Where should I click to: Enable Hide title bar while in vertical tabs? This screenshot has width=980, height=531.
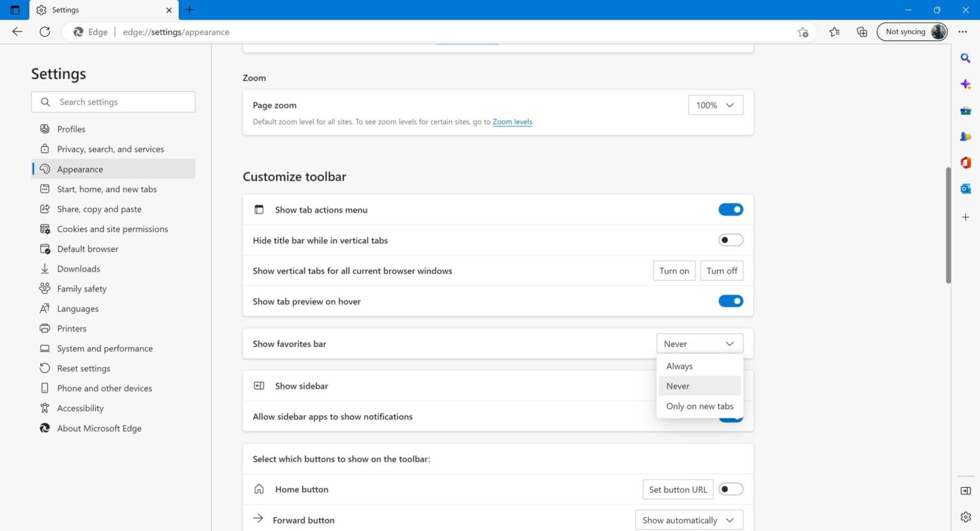(731, 239)
